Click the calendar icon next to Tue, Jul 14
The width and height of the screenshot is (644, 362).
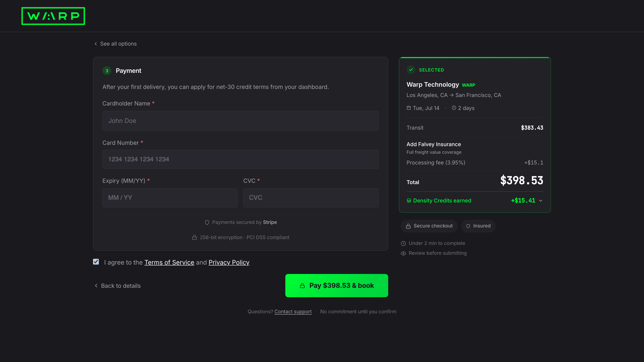(409, 108)
